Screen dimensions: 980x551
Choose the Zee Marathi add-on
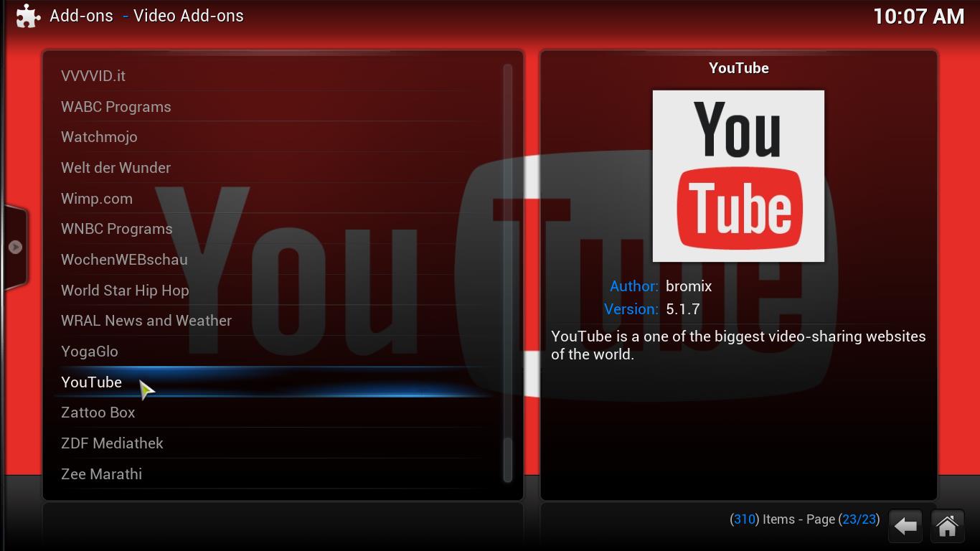coord(101,474)
